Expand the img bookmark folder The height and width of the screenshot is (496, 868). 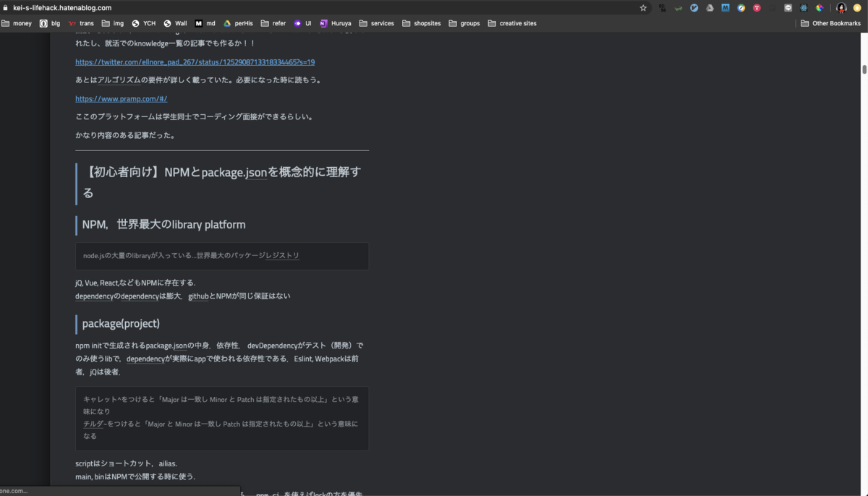coord(113,23)
